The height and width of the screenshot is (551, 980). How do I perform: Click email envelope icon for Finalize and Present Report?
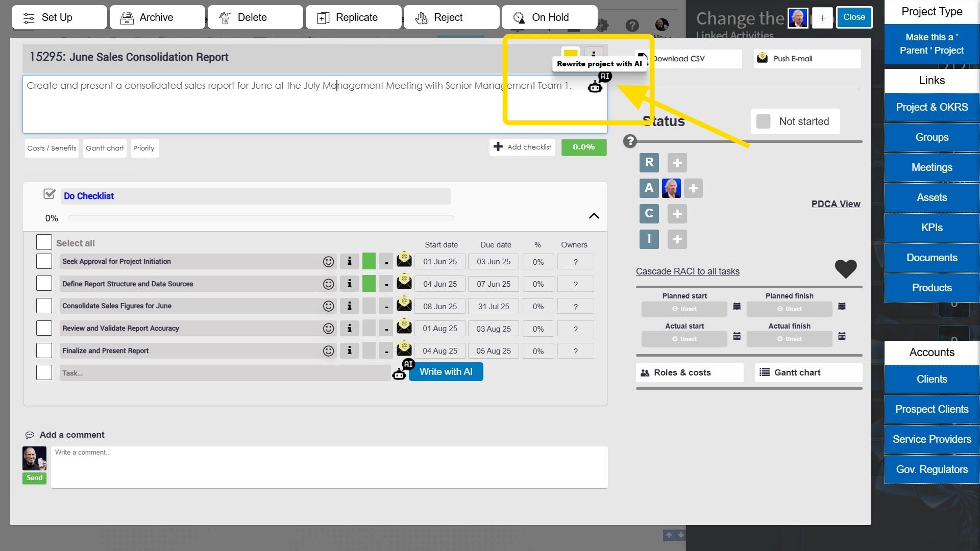[x=404, y=349]
